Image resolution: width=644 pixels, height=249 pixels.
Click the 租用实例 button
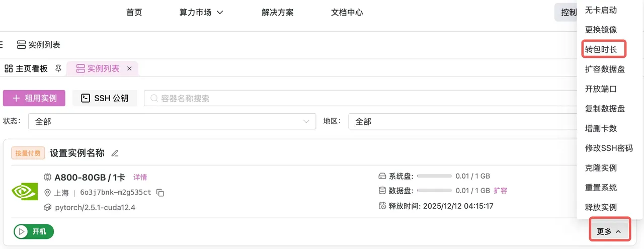pos(34,98)
